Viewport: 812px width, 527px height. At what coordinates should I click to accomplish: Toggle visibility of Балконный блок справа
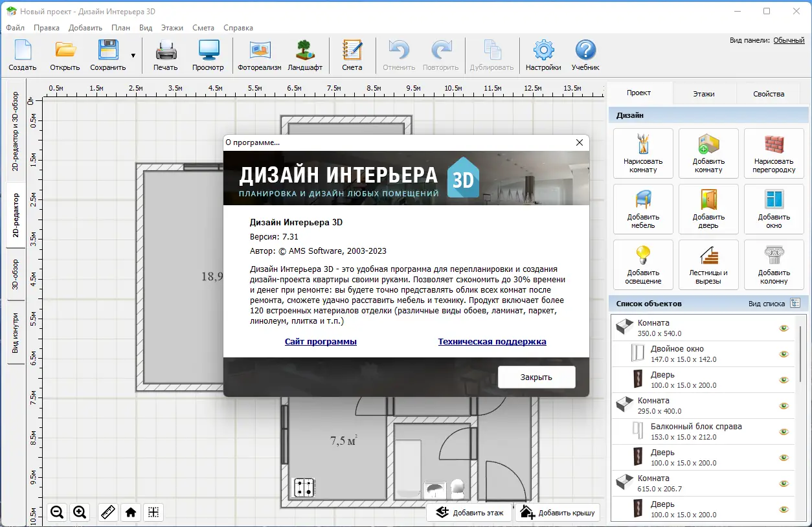point(784,431)
